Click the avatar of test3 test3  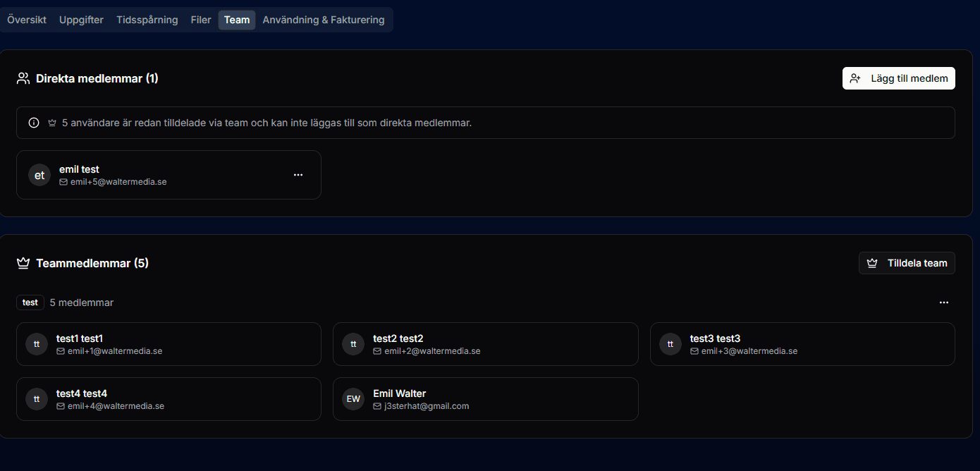(670, 344)
